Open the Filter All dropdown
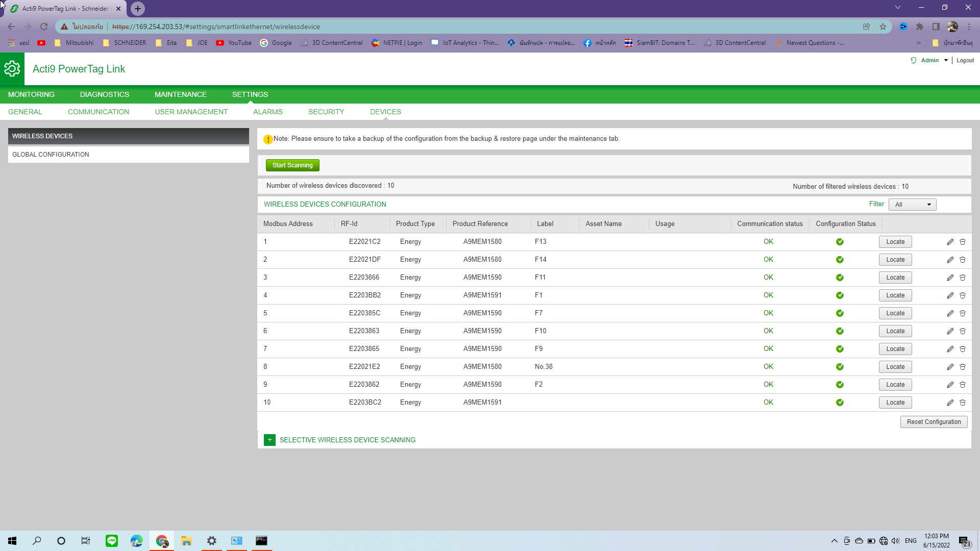This screenshot has height=551, width=980. coord(912,205)
